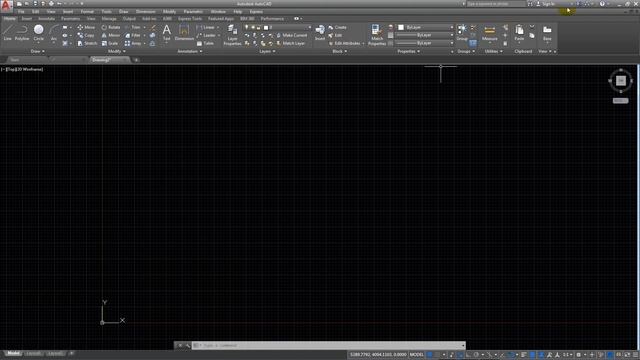Screen dimensions: 640x360
Task: Switch to the Annotate ribbon tab
Action: click(46, 19)
